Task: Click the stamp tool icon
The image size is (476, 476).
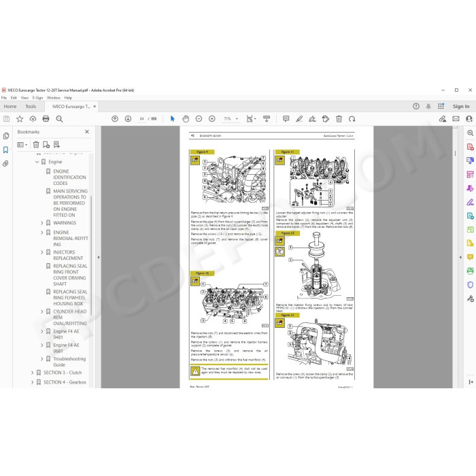Action: click(x=326, y=119)
